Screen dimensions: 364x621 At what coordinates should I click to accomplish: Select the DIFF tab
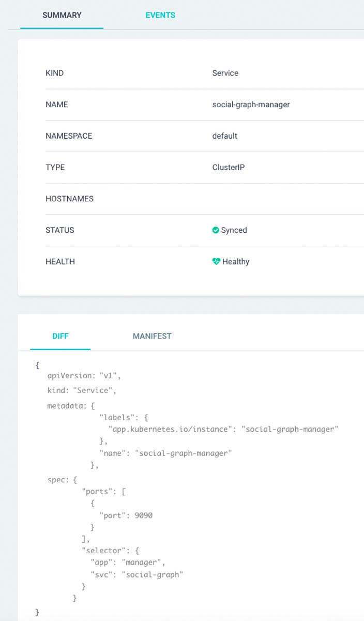pos(60,336)
